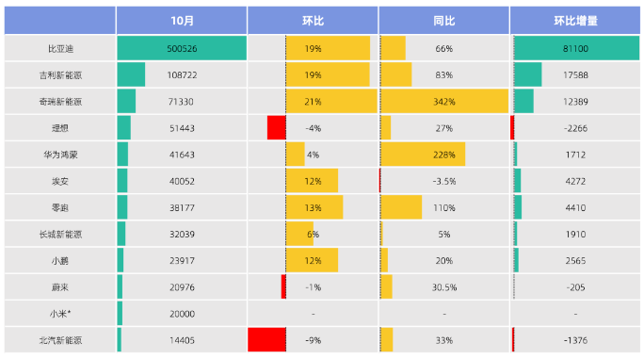This screenshot has width=644, height=359.
Task: Select the -2266 increment cell
Action: tap(575, 128)
